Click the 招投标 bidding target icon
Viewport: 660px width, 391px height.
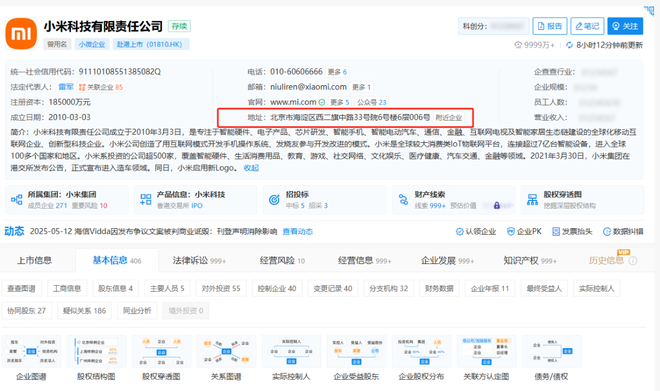pos(274,199)
